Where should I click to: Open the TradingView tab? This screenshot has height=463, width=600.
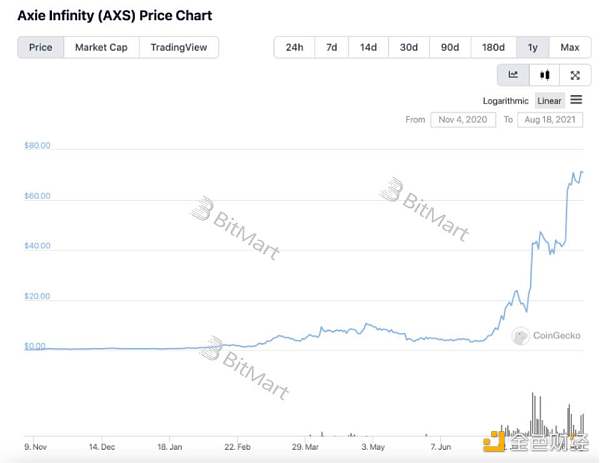pyautogui.click(x=178, y=47)
